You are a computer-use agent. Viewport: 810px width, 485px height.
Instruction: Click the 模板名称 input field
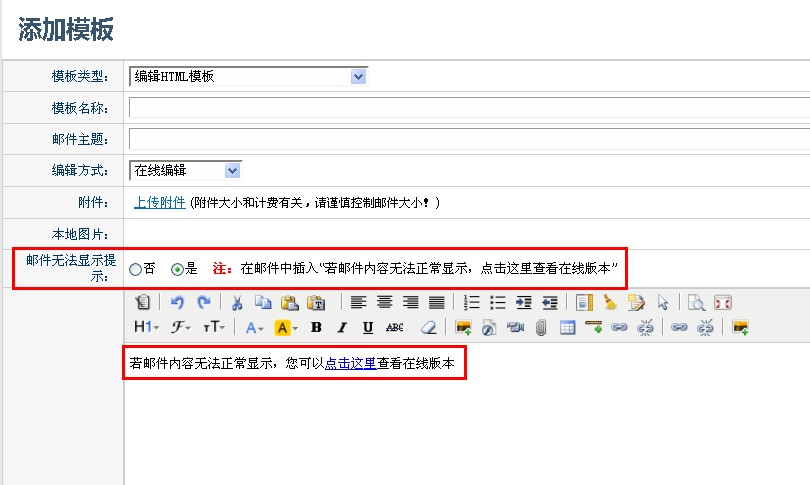[x=468, y=108]
